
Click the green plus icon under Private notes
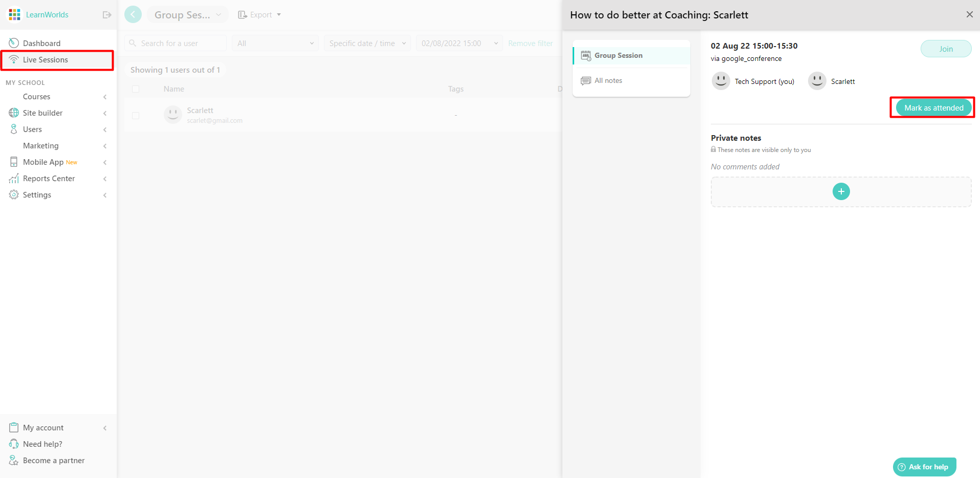click(x=840, y=191)
